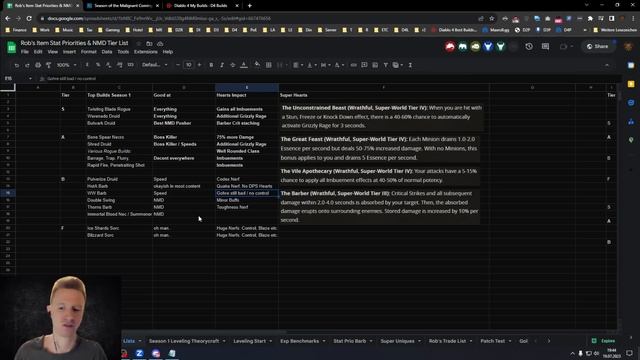
Task: Open the Zoom app in taskbar
Action: pyautogui.click(x=139, y=353)
